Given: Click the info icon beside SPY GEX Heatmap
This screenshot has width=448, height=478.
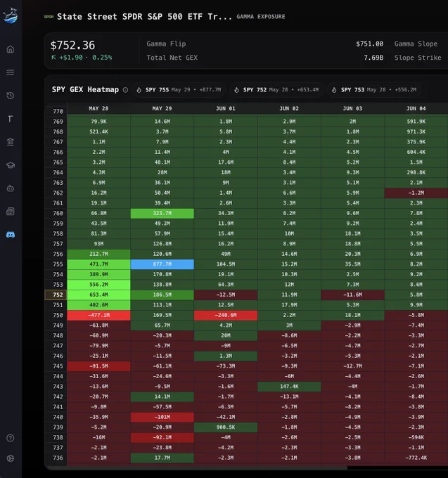Looking at the screenshot, I should 125,90.
